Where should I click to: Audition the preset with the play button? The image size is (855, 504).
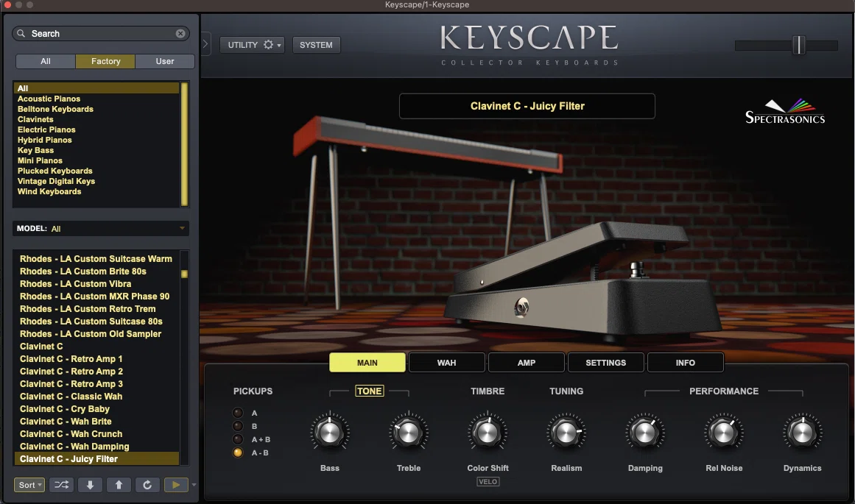pos(175,484)
